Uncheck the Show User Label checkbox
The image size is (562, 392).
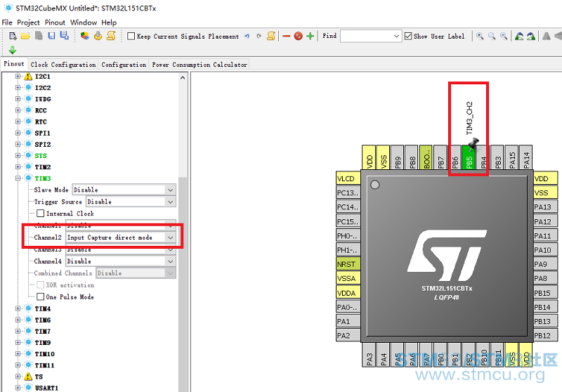pyautogui.click(x=408, y=37)
